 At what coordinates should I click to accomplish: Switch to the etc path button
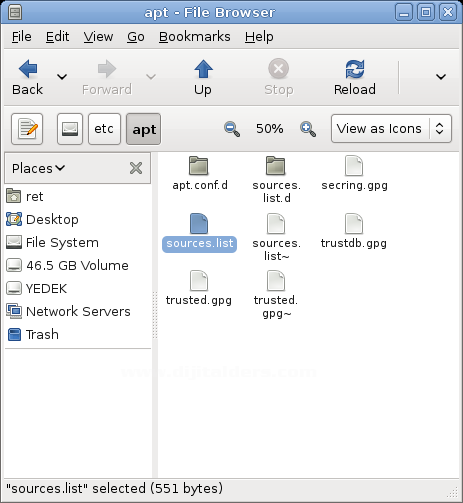pos(104,129)
